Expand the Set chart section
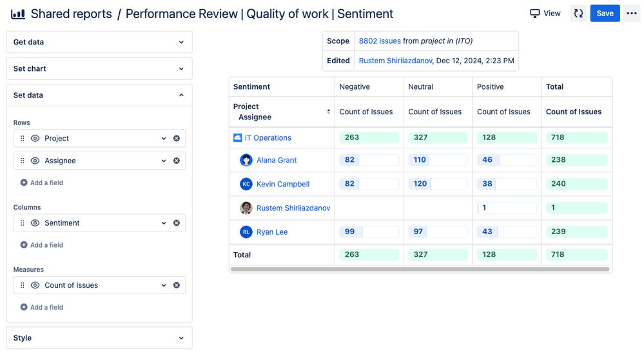Image resolution: width=644 pixels, height=358 pixels. [x=99, y=68]
